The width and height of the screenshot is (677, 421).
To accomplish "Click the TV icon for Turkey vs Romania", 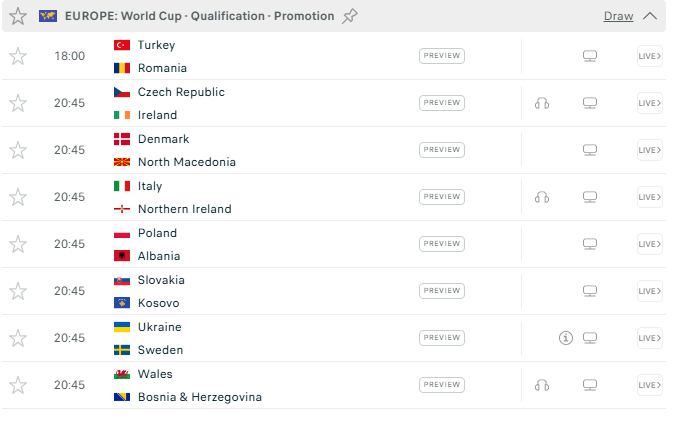I will click(590, 56).
